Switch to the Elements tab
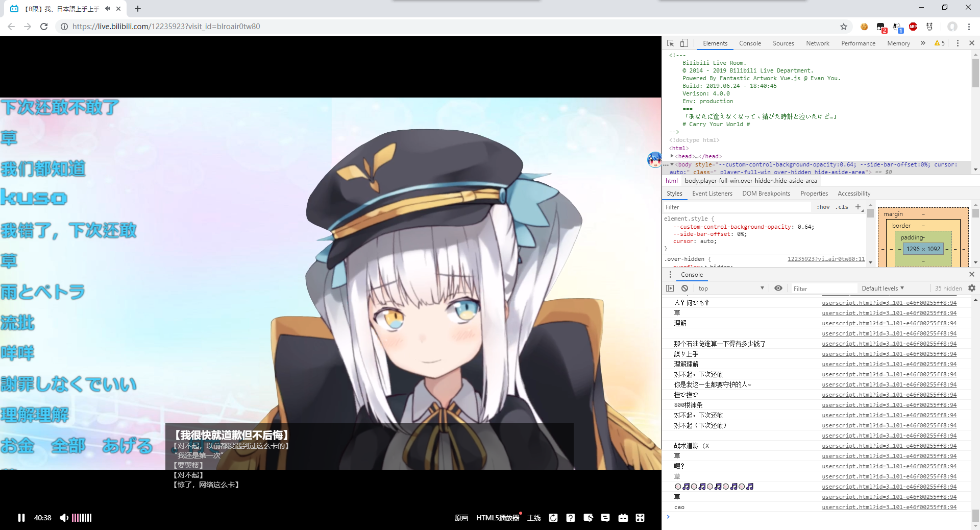Screen dimensions: 980x530 coord(715,43)
